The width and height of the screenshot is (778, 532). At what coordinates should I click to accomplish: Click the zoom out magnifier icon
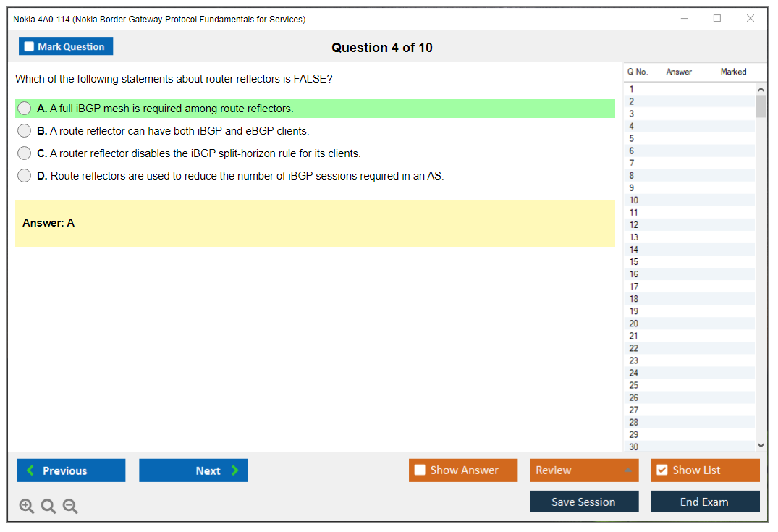70,507
